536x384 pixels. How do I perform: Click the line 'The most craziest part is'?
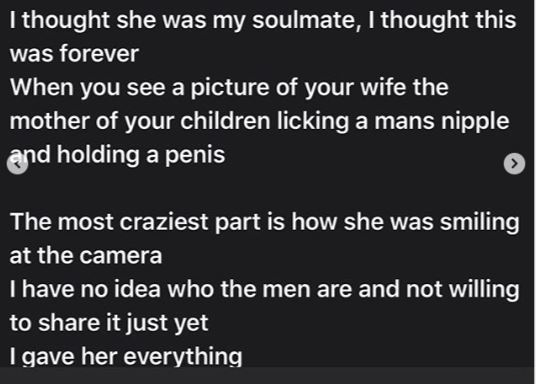click(x=265, y=222)
